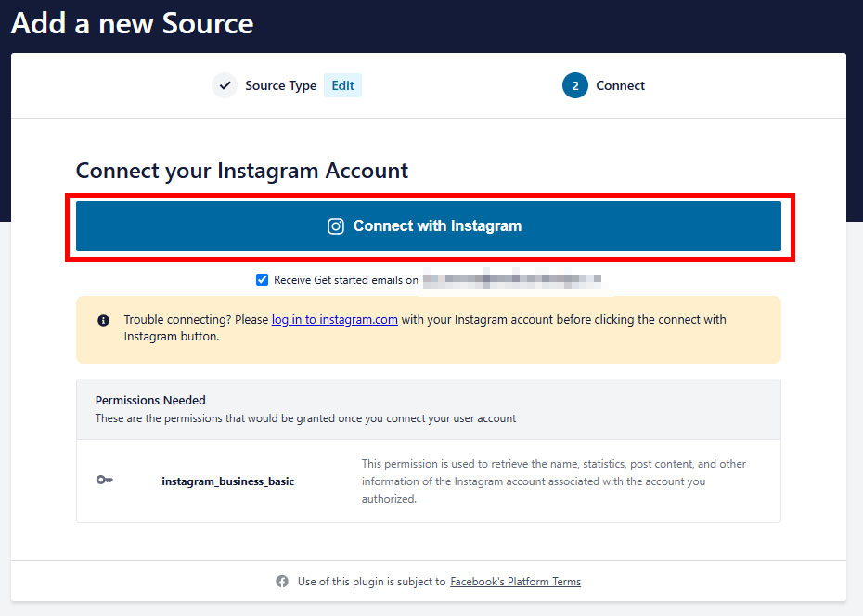Click the Instagram logo icon on the connect button
This screenshot has width=863, height=616.
(x=336, y=226)
